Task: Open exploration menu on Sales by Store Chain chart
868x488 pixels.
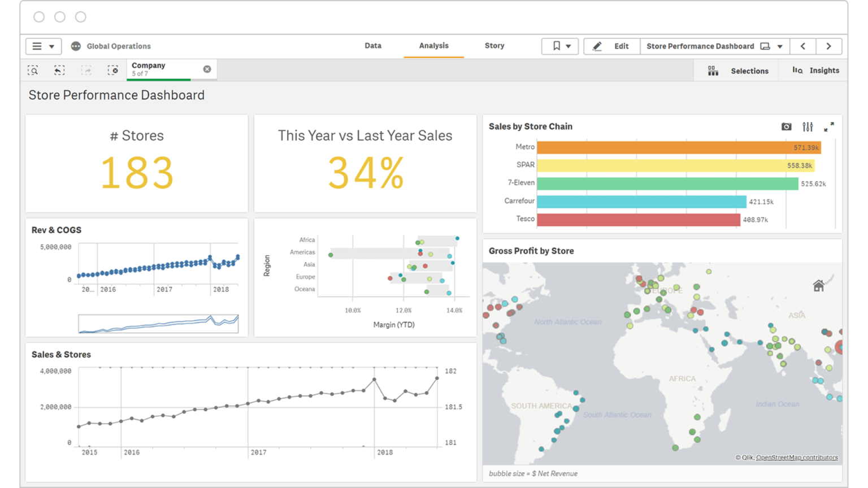Action: point(808,127)
